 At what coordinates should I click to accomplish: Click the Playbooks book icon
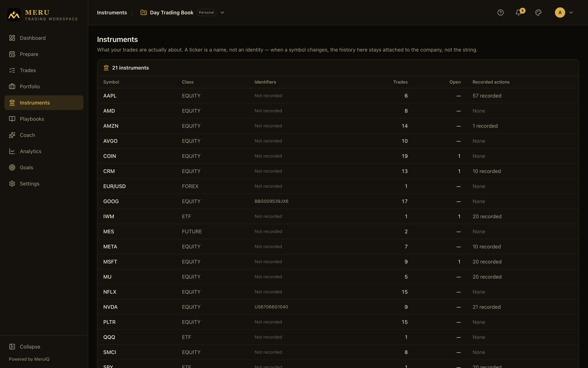(12, 119)
